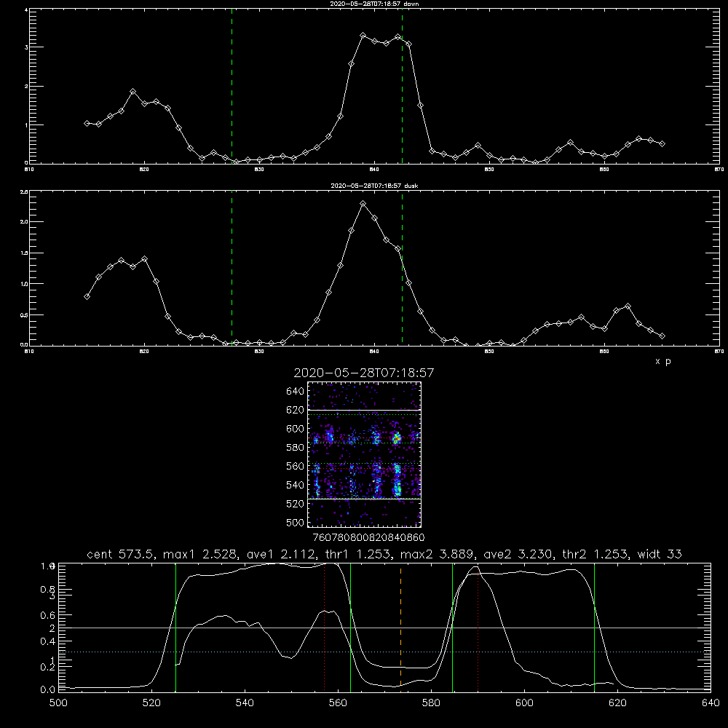
Task: Click the last diamond data point in dusk plot
Action: point(662,336)
